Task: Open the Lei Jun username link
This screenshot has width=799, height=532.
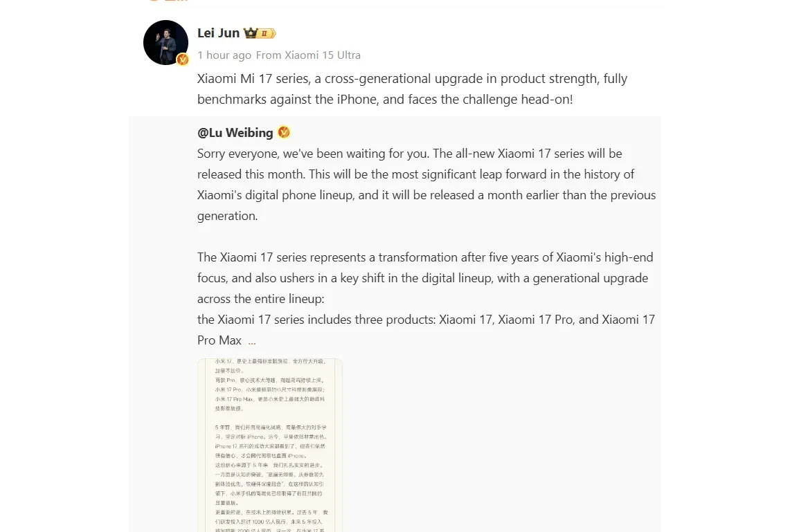Action: pos(218,33)
